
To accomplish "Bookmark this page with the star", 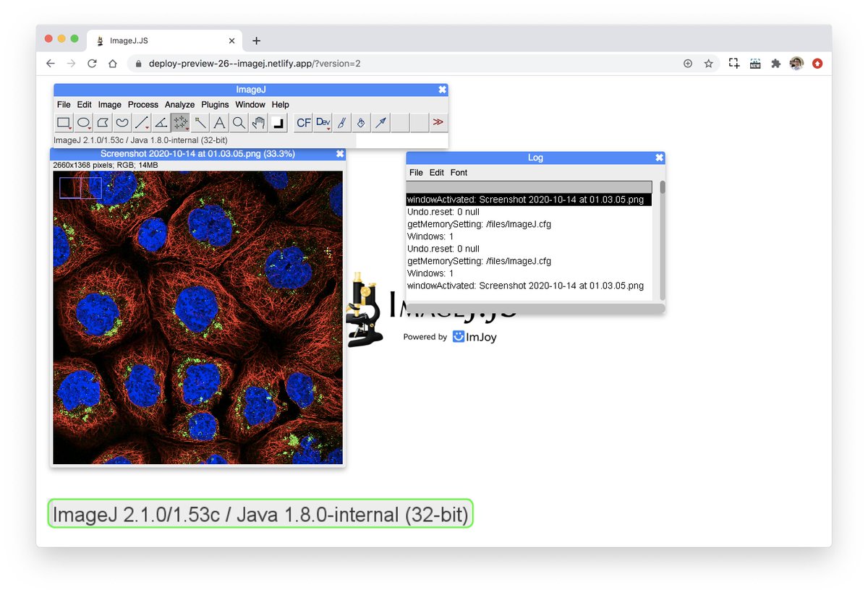I will coord(709,64).
